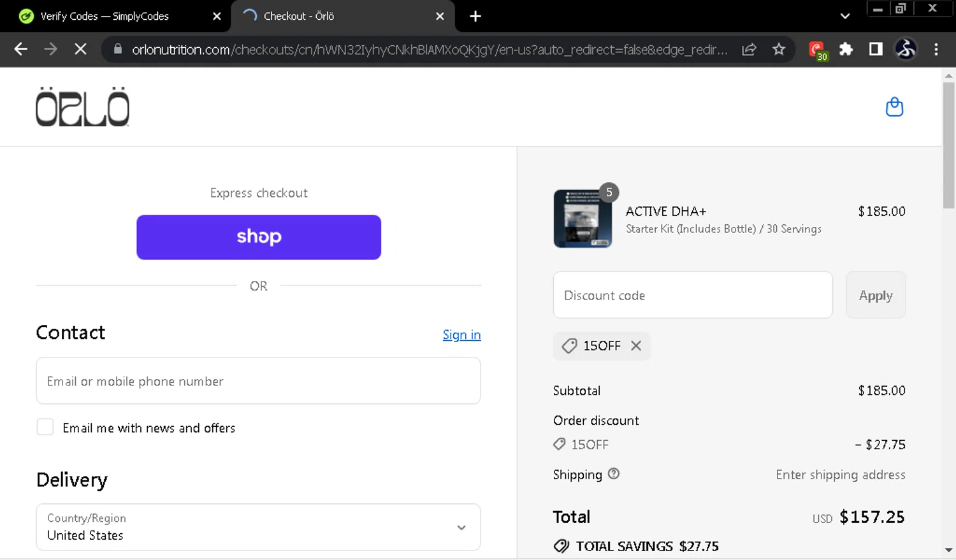Click the Total amount $157.25
This screenshot has height=560, width=956.
[872, 517]
